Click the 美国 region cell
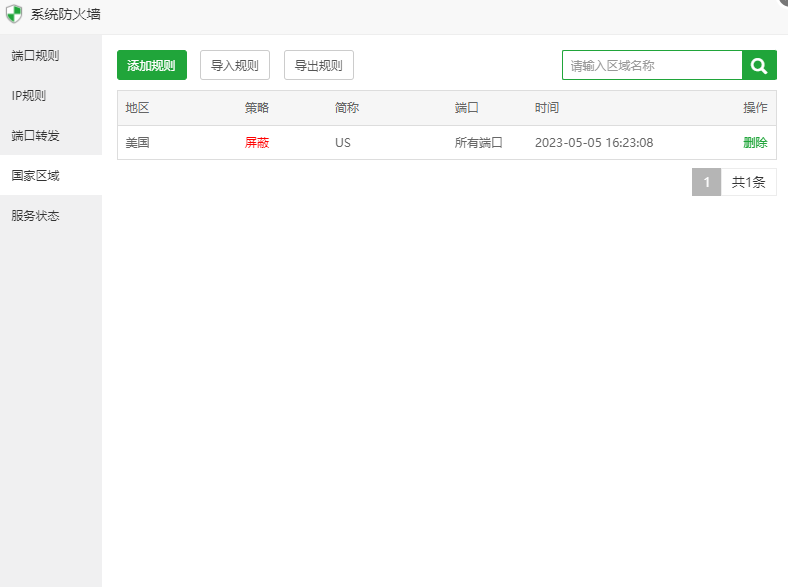The width and height of the screenshot is (788, 587). [137, 143]
